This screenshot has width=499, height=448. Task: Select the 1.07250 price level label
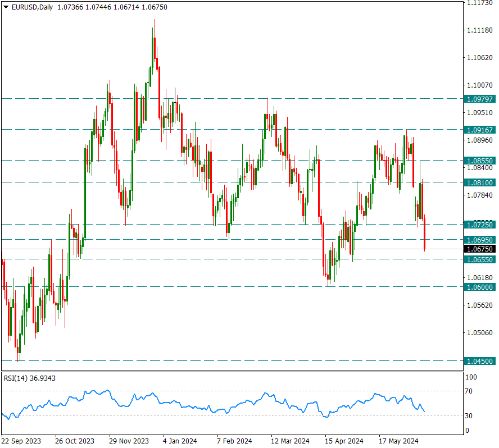(479, 225)
